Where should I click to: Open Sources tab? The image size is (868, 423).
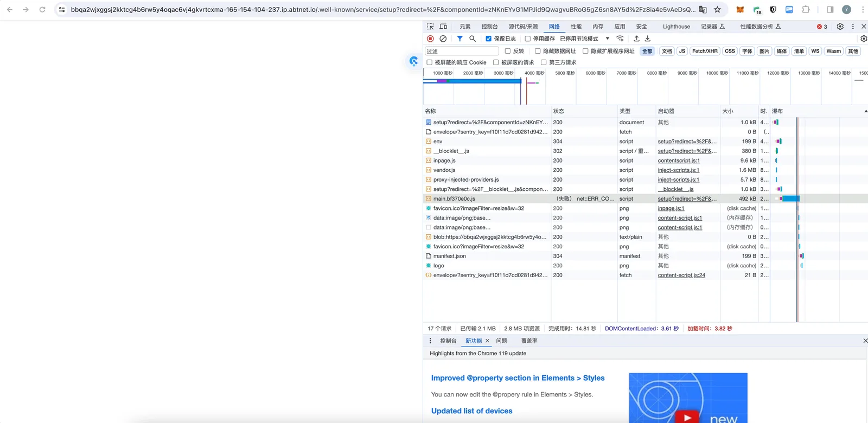(x=524, y=27)
